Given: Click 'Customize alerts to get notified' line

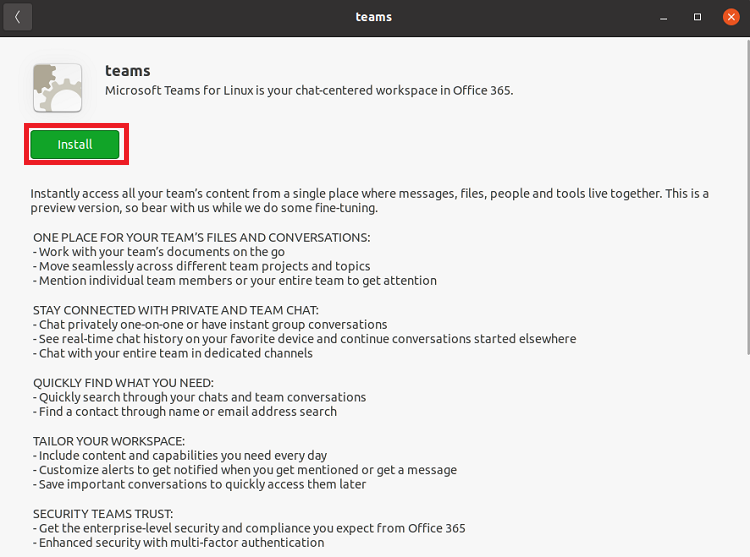Looking at the screenshot, I should (245, 470).
